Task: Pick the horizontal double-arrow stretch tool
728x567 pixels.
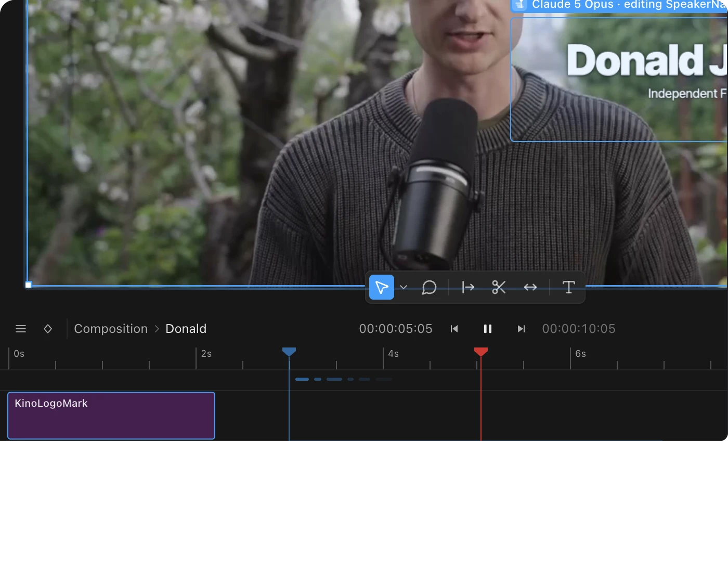Action: coord(530,287)
